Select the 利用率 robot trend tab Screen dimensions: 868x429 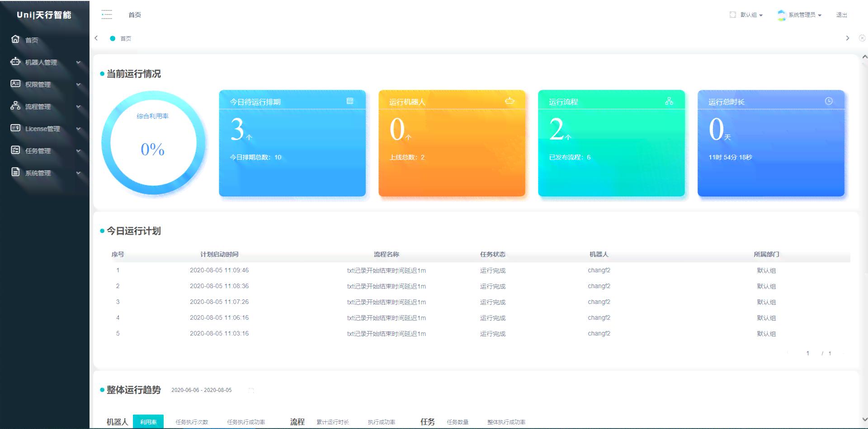tap(148, 422)
